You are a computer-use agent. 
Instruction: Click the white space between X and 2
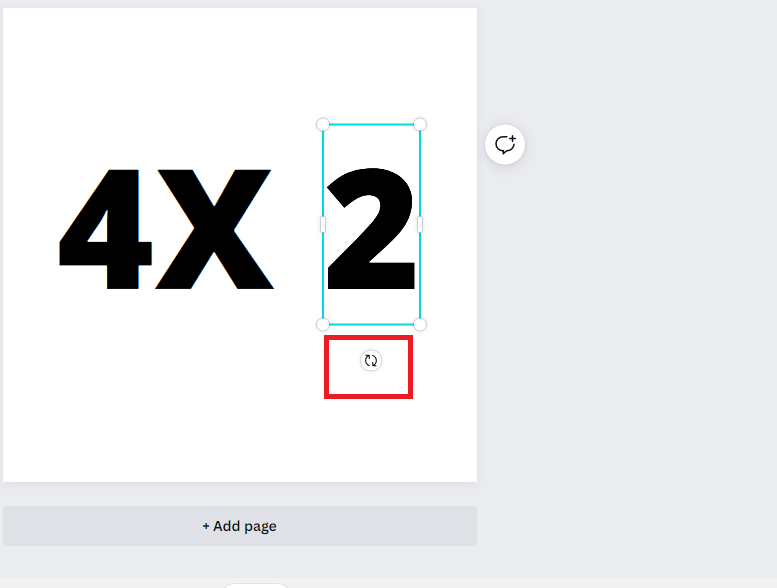[x=298, y=229]
